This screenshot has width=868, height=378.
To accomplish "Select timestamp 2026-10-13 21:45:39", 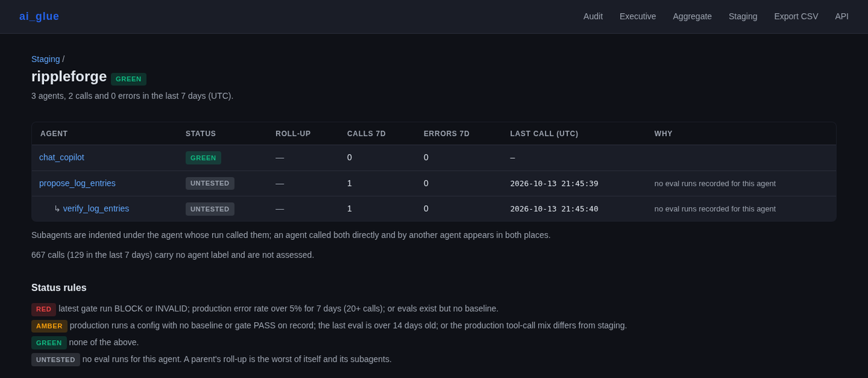I will pos(554,183).
